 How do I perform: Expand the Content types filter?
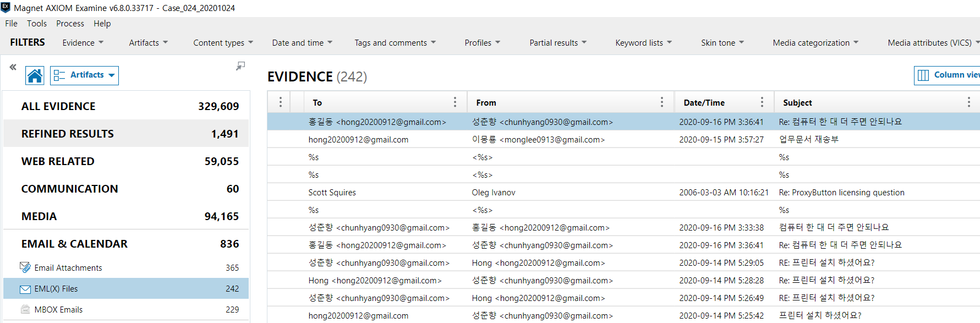point(223,43)
